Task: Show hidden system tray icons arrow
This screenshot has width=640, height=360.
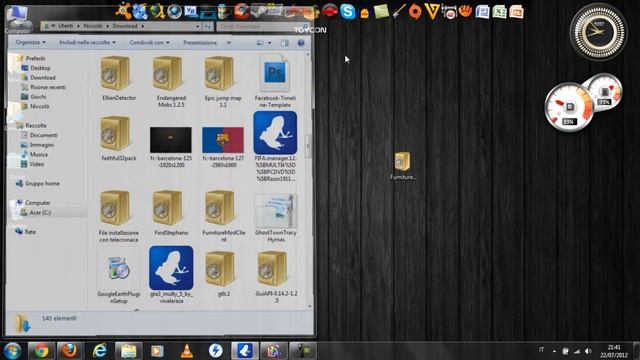Action: (x=554, y=351)
